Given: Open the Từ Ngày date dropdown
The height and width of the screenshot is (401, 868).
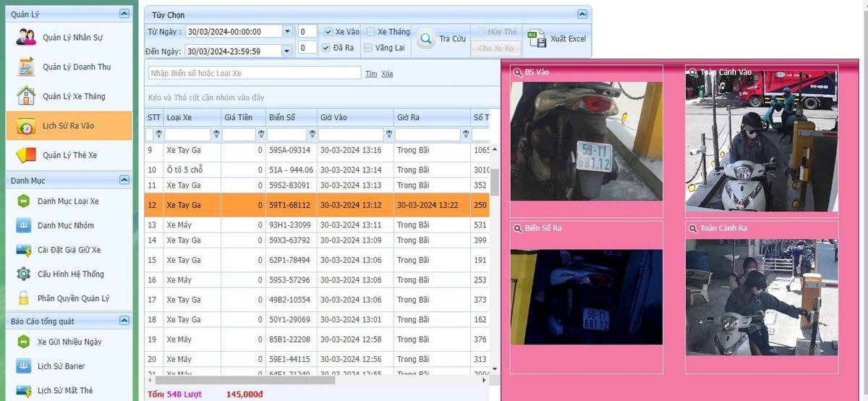Looking at the screenshot, I should pos(287,32).
